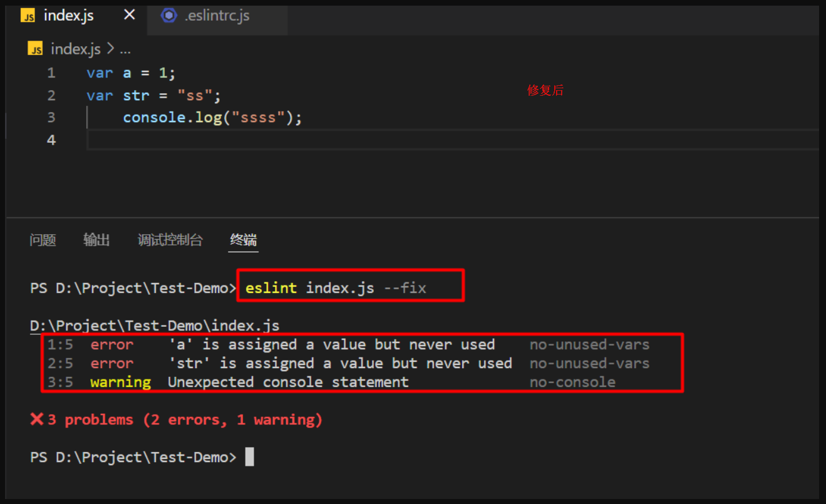The height and width of the screenshot is (504, 826).
Task: Click the no-console rule name
Action: [x=572, y=382]
